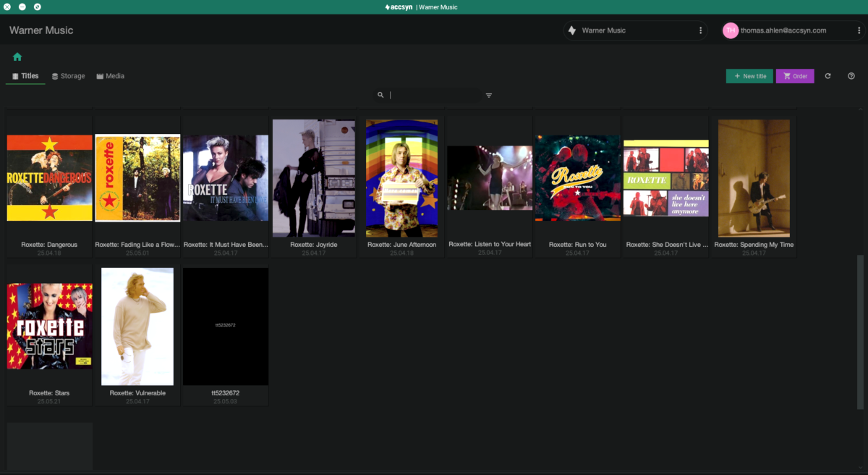Click the 'Roxette: Joyride' title label
Image resolution: width=868 pixels, height=475 pixels.
point(314,245)
